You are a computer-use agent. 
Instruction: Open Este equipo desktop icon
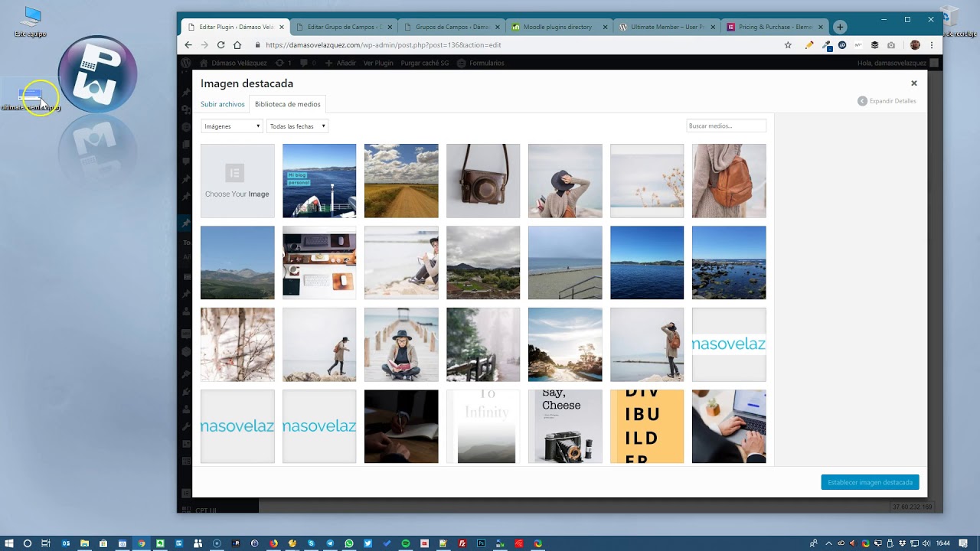point(31,21)
